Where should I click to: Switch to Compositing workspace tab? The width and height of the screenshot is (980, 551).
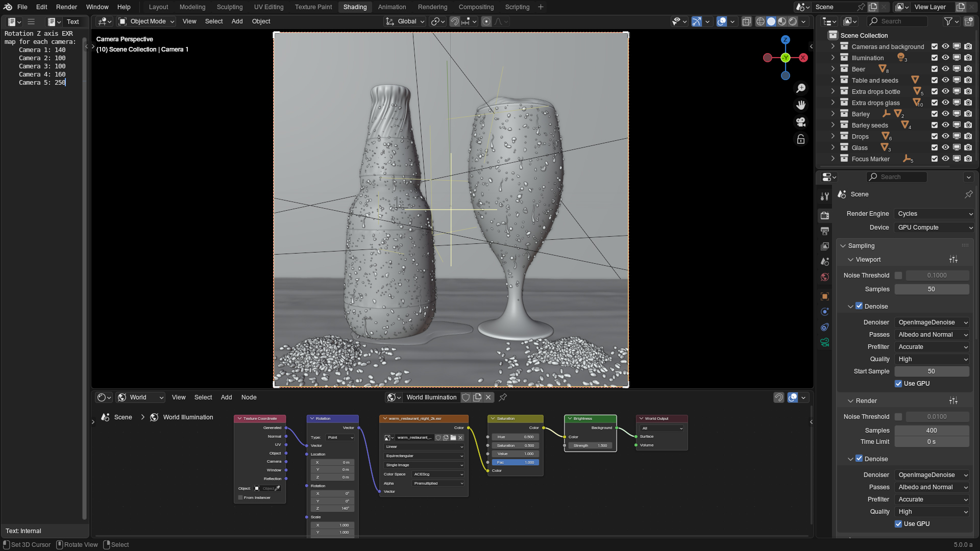click(476, 7)
